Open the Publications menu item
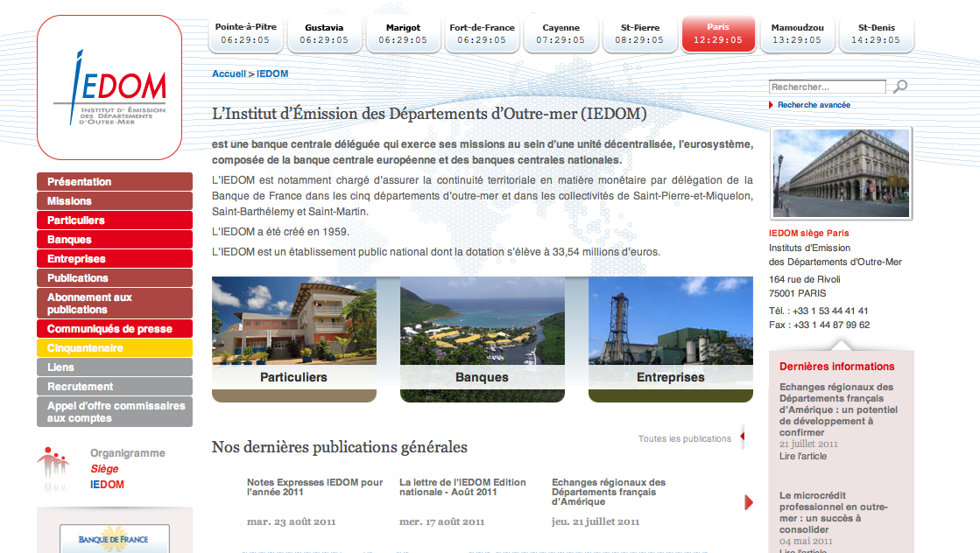 point(115,278)
